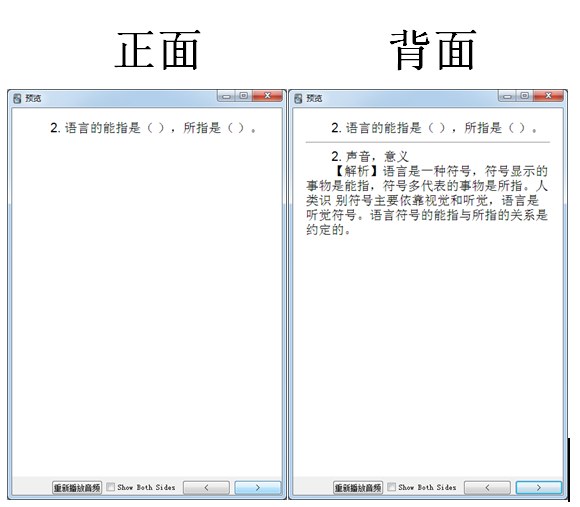Image resolution: width=580 pixels, height=507 pixels.
Task: Maximize the right preview window
Action: coord(525,96)
